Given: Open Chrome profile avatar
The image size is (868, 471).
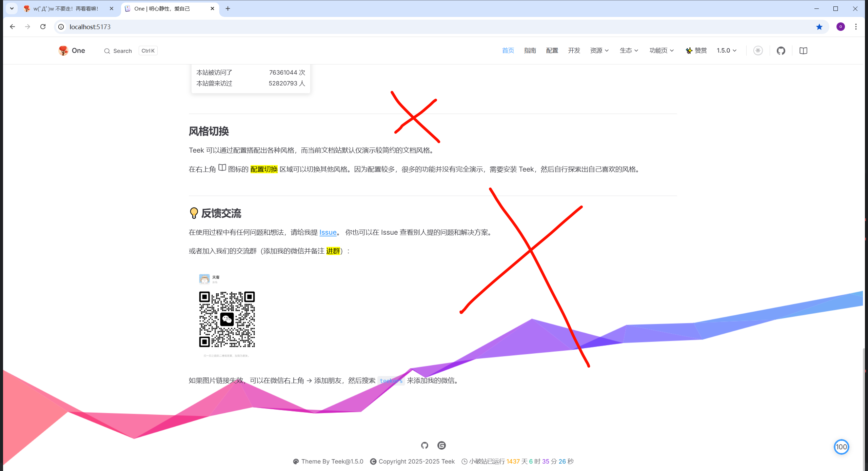Looking at the screenshot, I should tap(841, 27).
